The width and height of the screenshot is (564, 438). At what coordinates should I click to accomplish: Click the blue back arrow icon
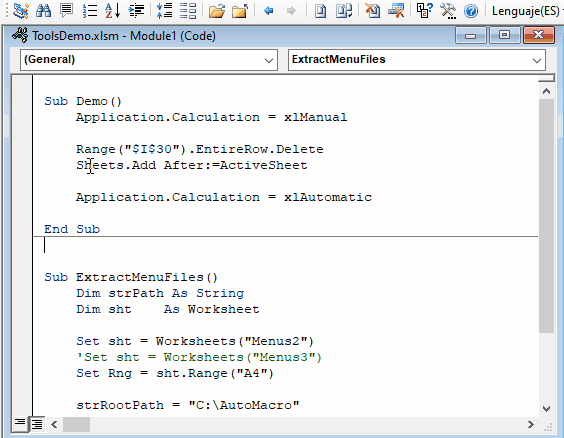(268, 11)
